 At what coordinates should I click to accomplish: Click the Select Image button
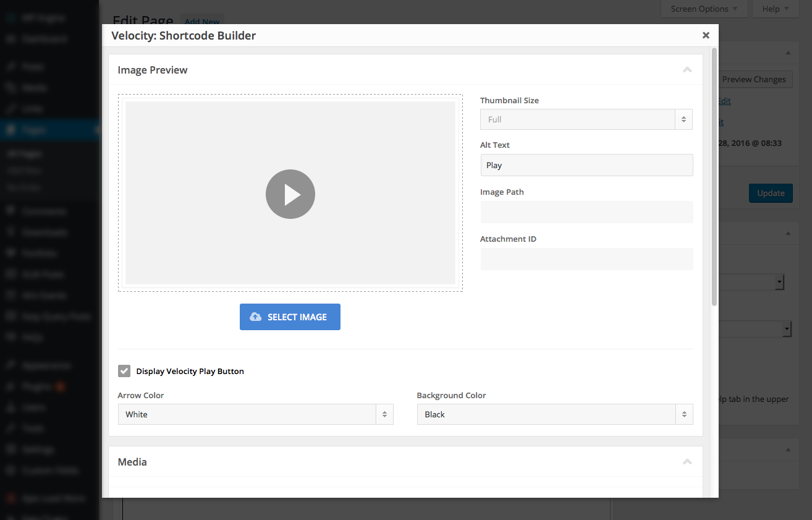[290, 317]
